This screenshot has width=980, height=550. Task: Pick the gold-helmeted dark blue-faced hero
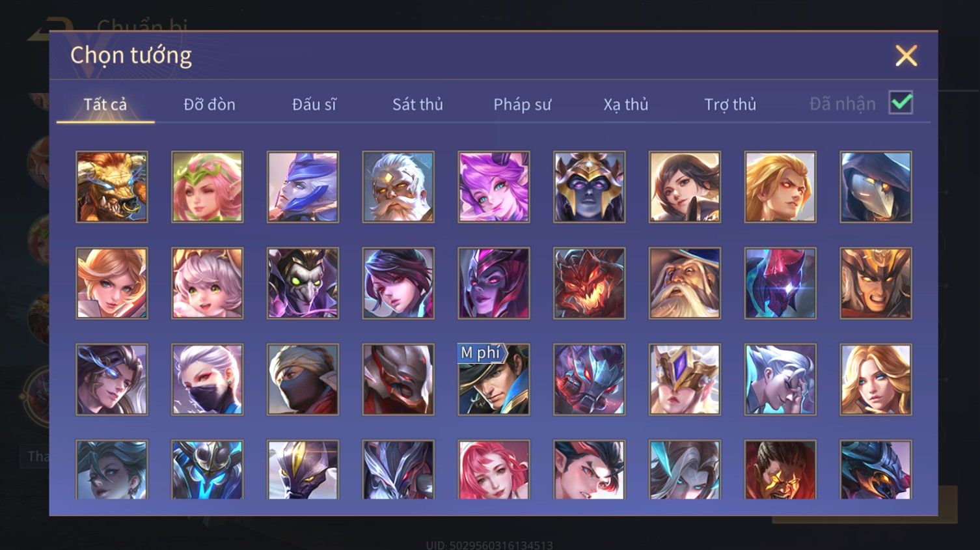590,187
